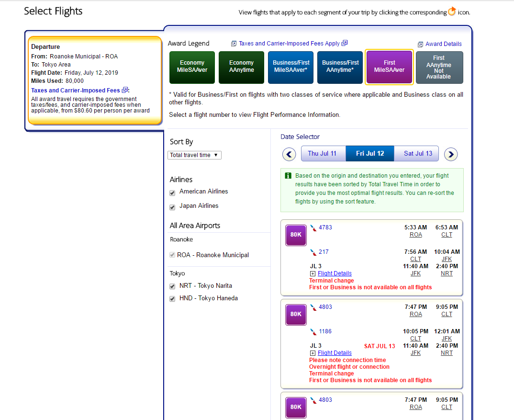Screen dimensions: 514x420
Task: Click the Award Details popup icon
Action: point(420,44)
